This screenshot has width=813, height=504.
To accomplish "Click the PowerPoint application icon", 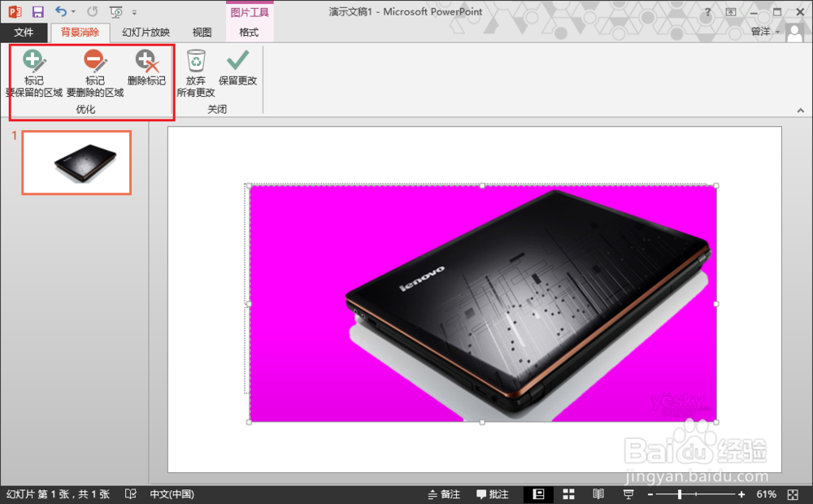I will (x=15, y=11).
